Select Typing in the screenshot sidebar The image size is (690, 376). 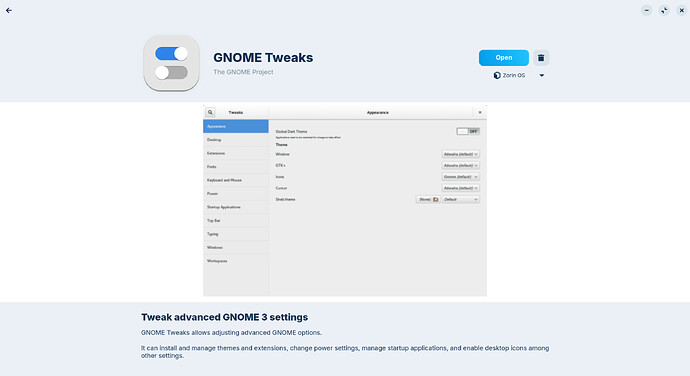[x=236, y=234]
